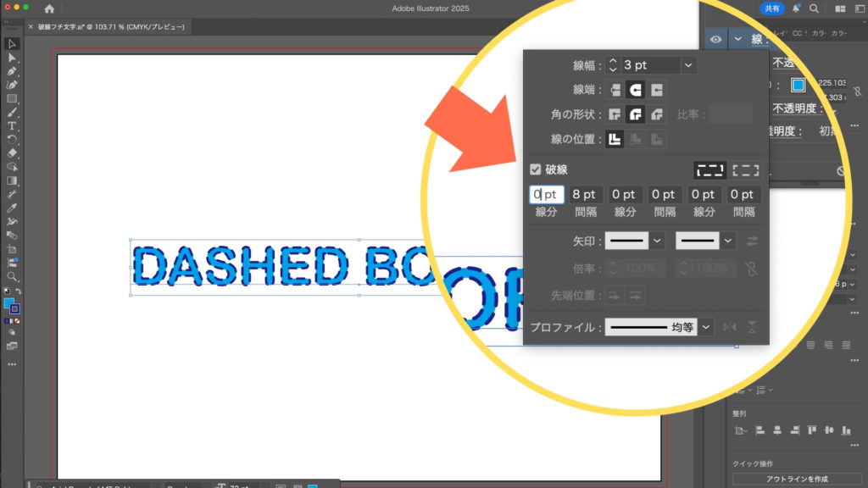The width and height of the screenshot is (868, 488).
Task: Click the blue fill color swatch in toolbar
Action: pos(8,303)
